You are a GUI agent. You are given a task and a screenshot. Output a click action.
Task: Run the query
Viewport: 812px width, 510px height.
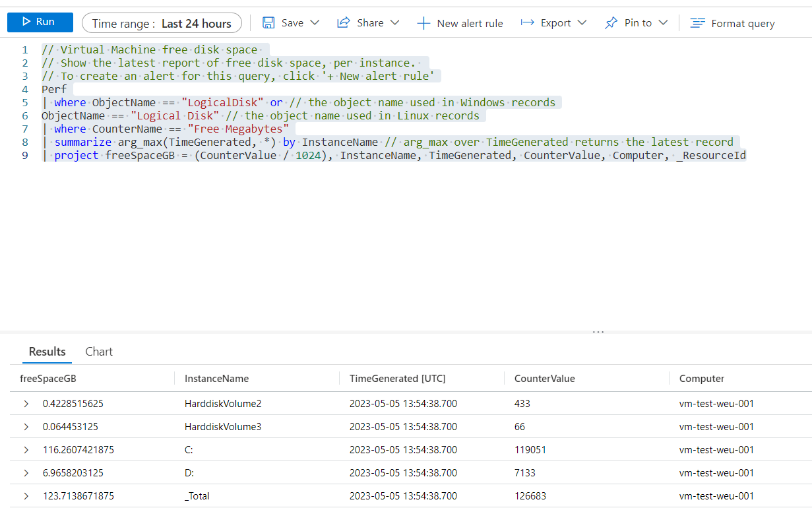40,22
